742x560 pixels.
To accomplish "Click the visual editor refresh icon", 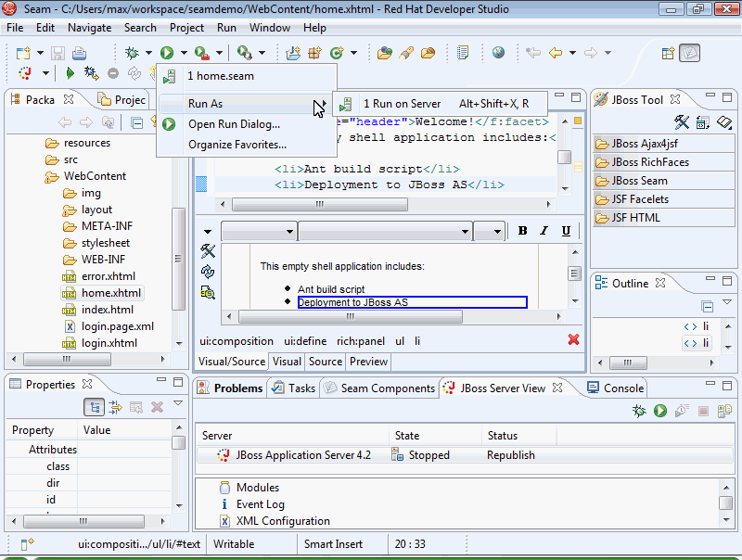I will pos(208,272).
